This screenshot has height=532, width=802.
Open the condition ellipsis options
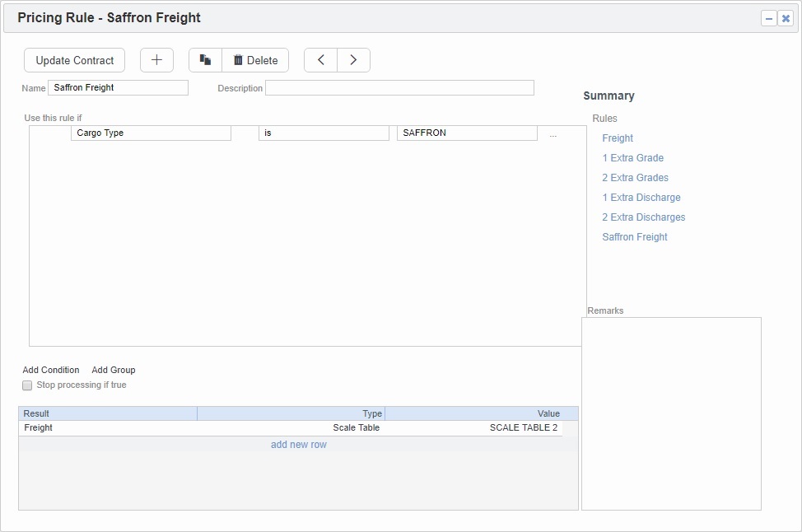point(553,134)
